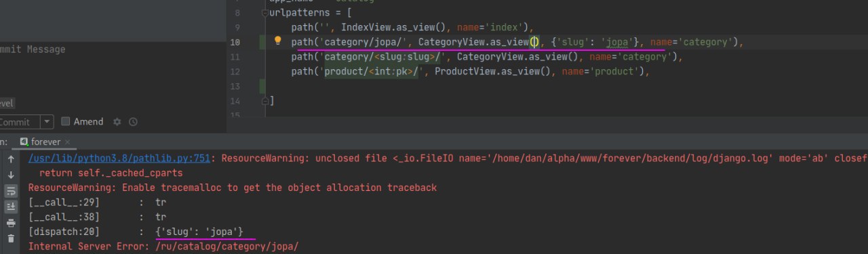The width and height of the screenshot is (868, 254).
Task: Click the print icon in Run console
Action: coord(11,223)
